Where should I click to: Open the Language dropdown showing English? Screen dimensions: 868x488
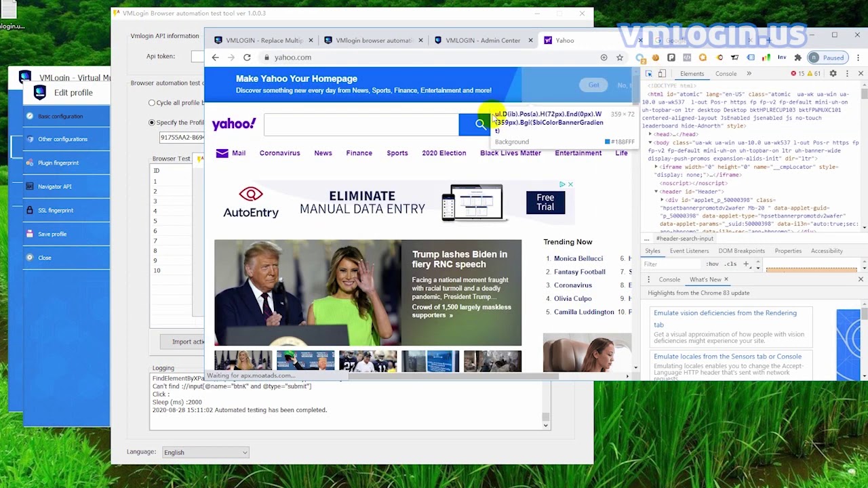click(x=205, y=452)
